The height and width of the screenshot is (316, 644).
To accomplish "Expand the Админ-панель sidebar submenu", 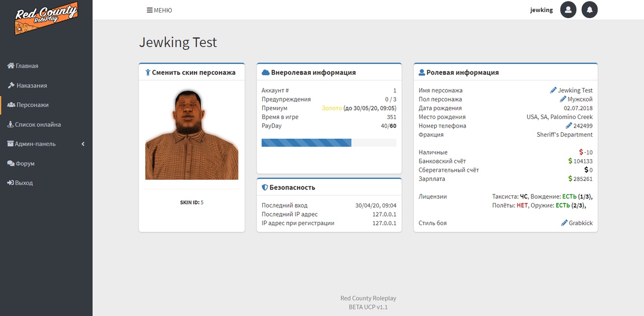I will click(46, 144).
